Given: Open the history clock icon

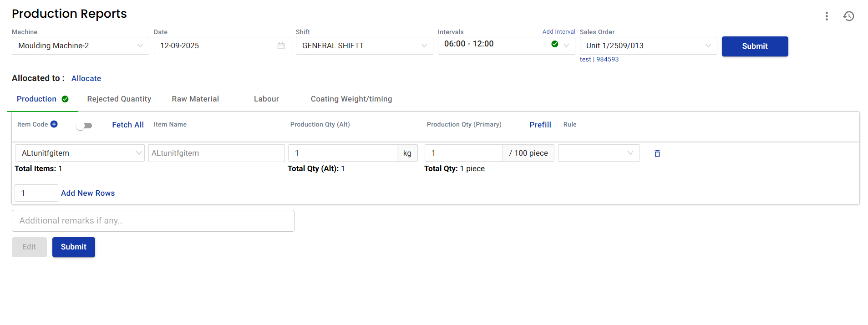Looking at the screenshot, I should coord(848,16).
